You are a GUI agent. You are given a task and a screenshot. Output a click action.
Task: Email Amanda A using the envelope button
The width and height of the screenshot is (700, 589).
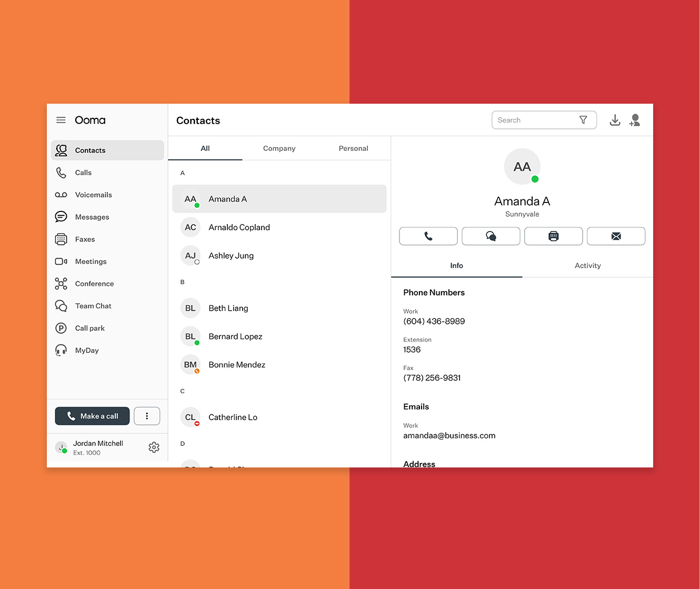coord(616,236)
